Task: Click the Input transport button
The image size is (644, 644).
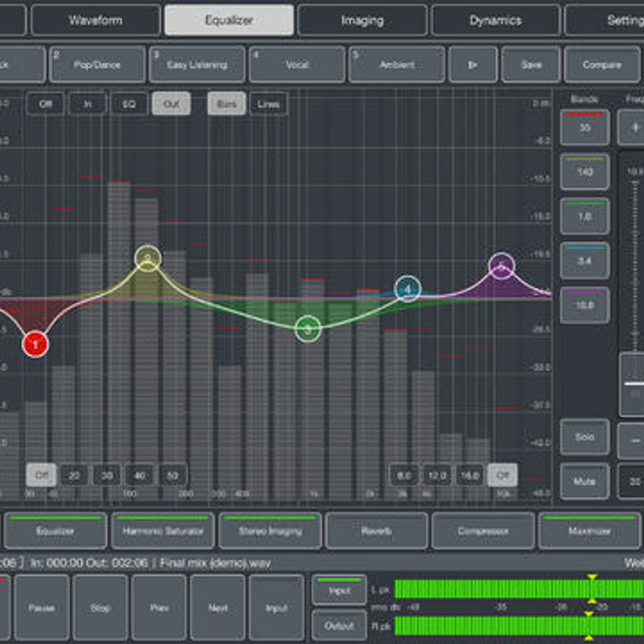Action: [x=276, y=608]
